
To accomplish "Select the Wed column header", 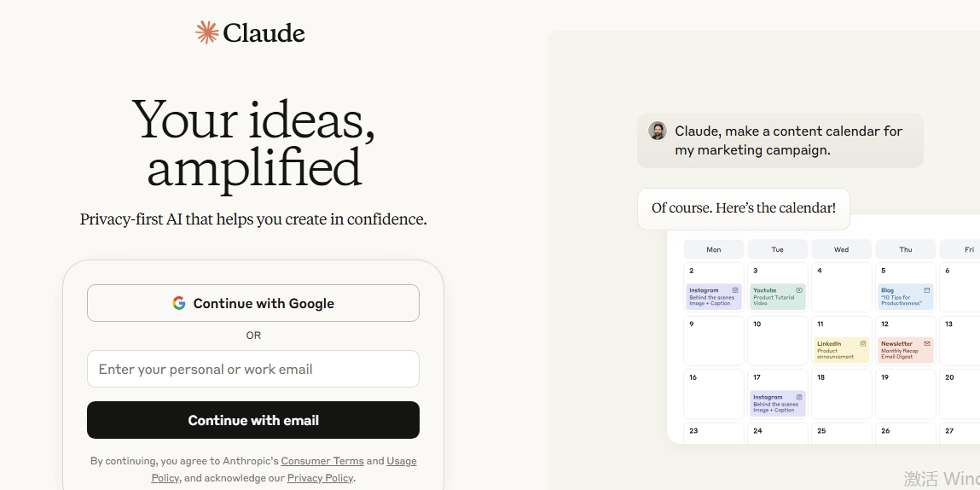I will coord(842,249).
